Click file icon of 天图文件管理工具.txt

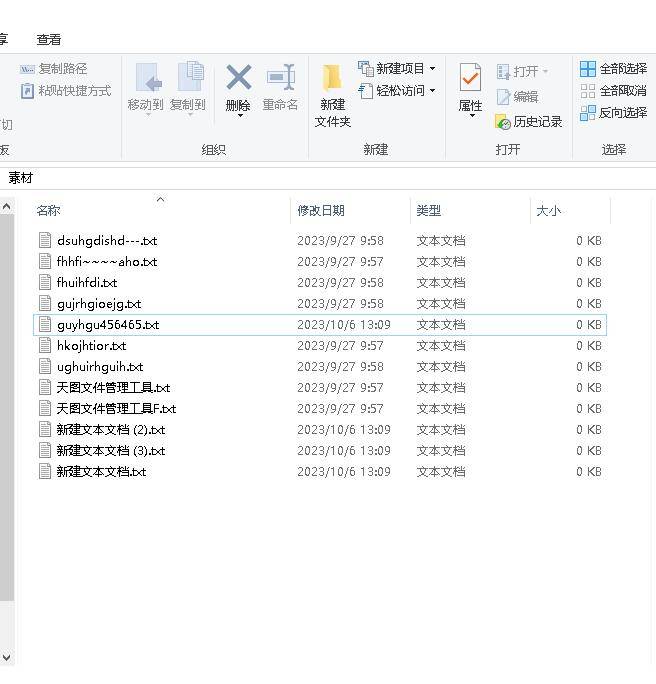point(45,387)
